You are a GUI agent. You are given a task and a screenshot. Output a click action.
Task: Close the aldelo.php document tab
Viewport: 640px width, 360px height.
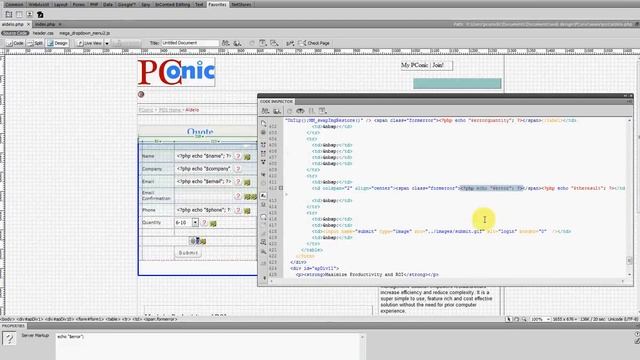pos(28,24)
